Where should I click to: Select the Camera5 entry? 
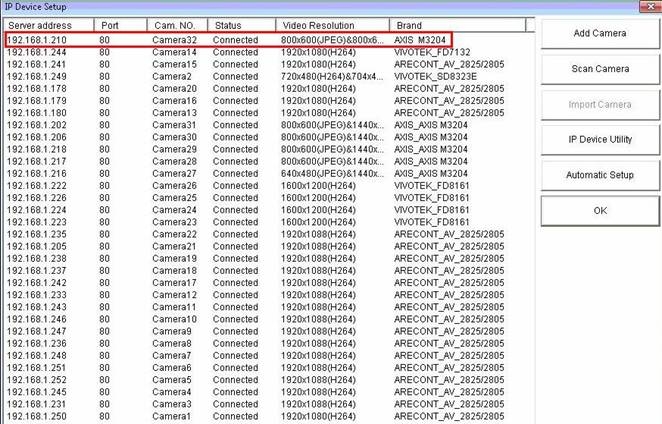[x=172, y=380]
